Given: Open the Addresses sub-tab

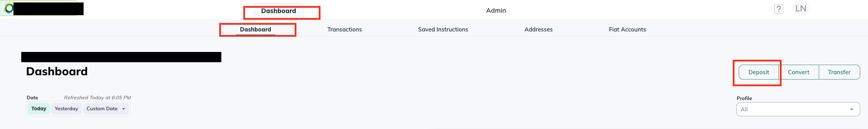Looking at the screenshot, I should tap(538, 29).
